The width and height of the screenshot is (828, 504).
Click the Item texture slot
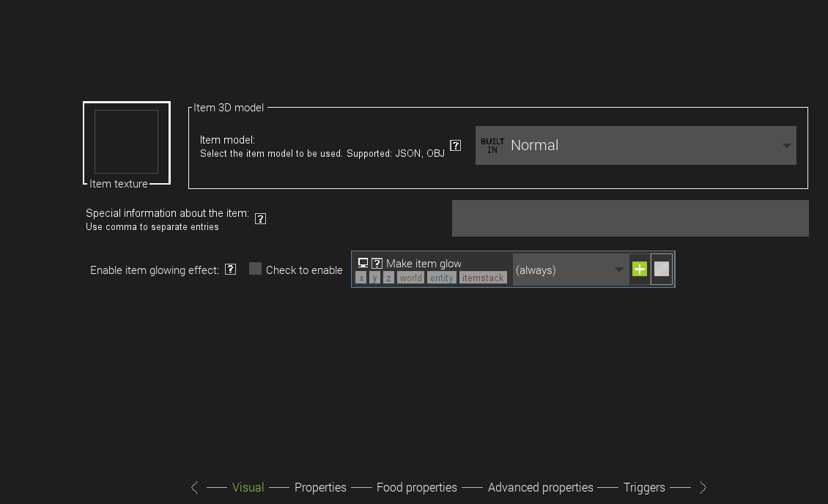click(x=126, y=143)
